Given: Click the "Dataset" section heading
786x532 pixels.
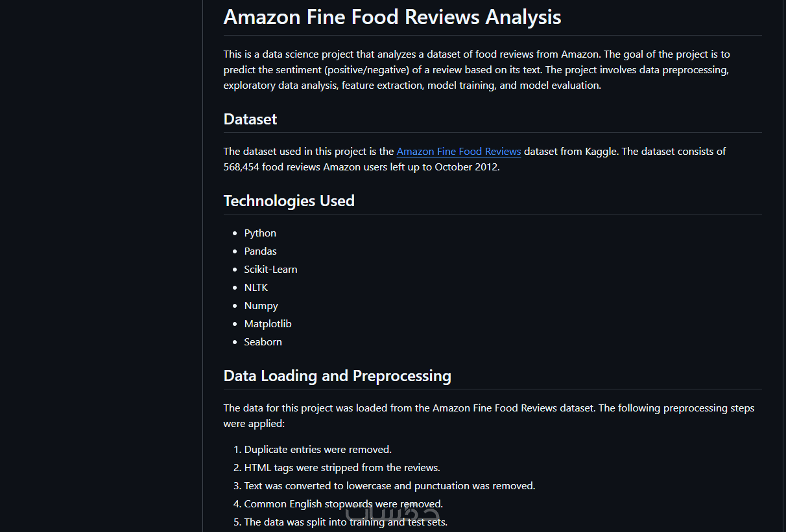Looking at the screenshot, I should 250,119.
